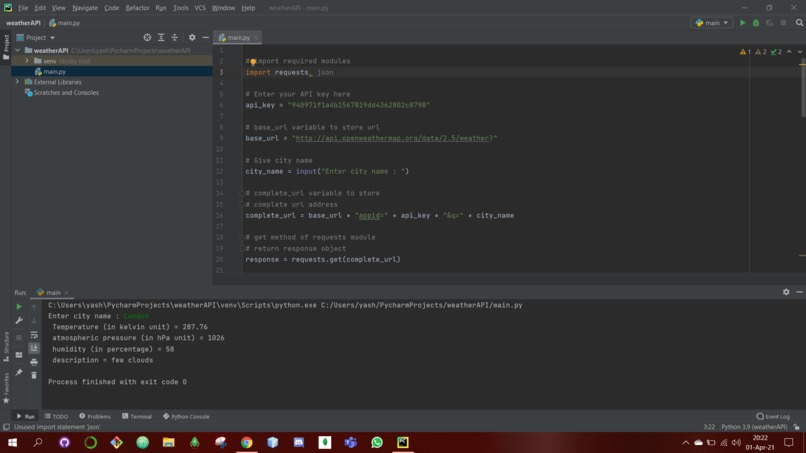
Task: Open Event Log from status bar
Action: (x=773, y=416)
